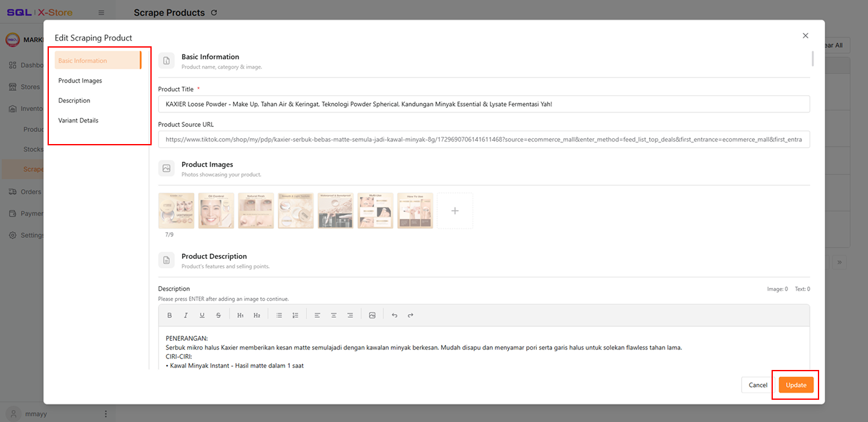The width and height of the screenshot is (868, 422).
Task: Redo edit in description
Action: click(x=411, y=315)
